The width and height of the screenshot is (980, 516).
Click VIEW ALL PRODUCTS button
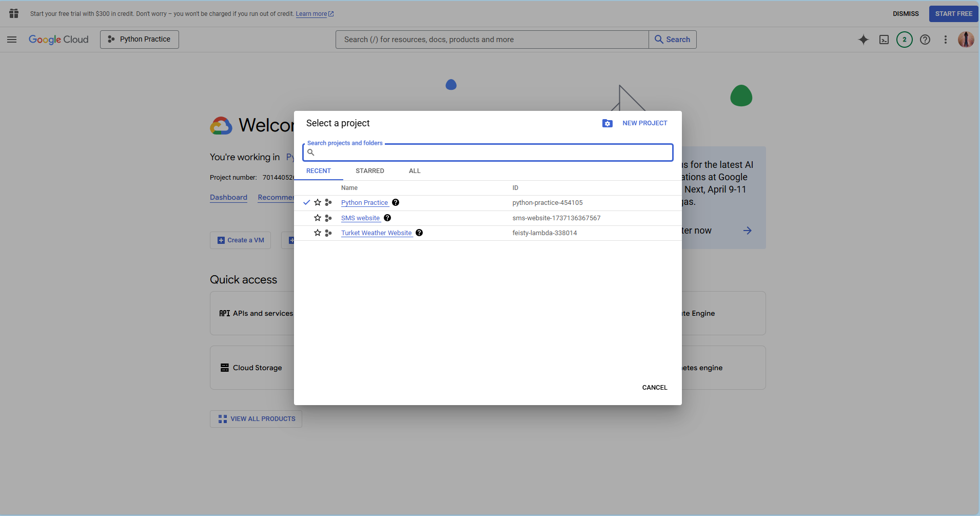point(256,419)
